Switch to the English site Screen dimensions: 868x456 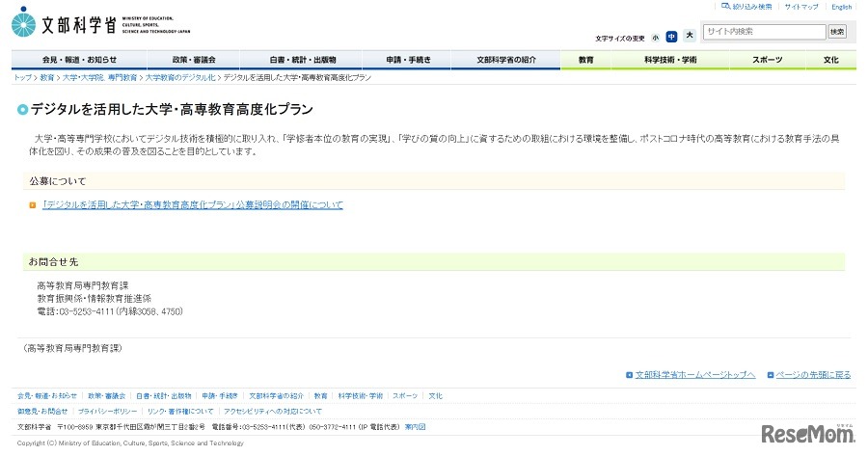click(841, 7)
